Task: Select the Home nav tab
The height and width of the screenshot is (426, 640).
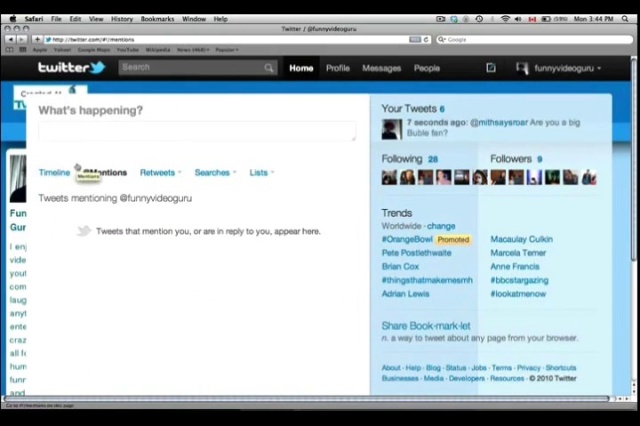Action: click(x=301, y=68)
